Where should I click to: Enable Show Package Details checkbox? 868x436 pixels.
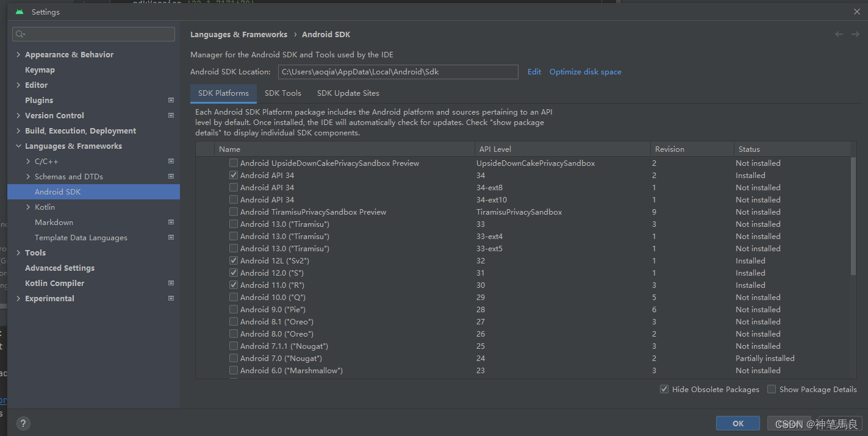tap(772, 389)
